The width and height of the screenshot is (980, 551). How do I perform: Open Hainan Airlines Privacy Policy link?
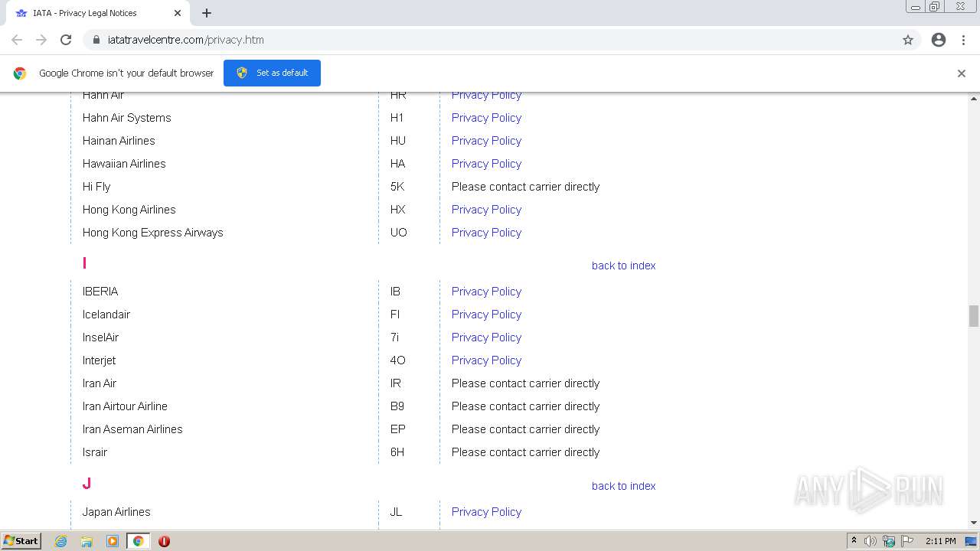(x=486, y=141)
